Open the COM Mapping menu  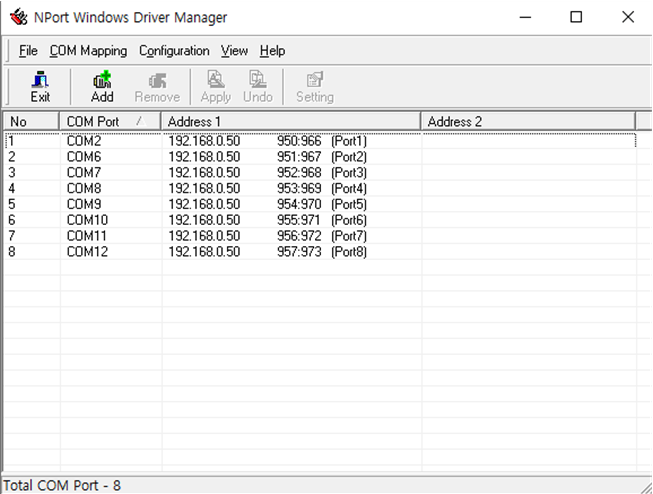pyautogui.click(x=88, y=51)
